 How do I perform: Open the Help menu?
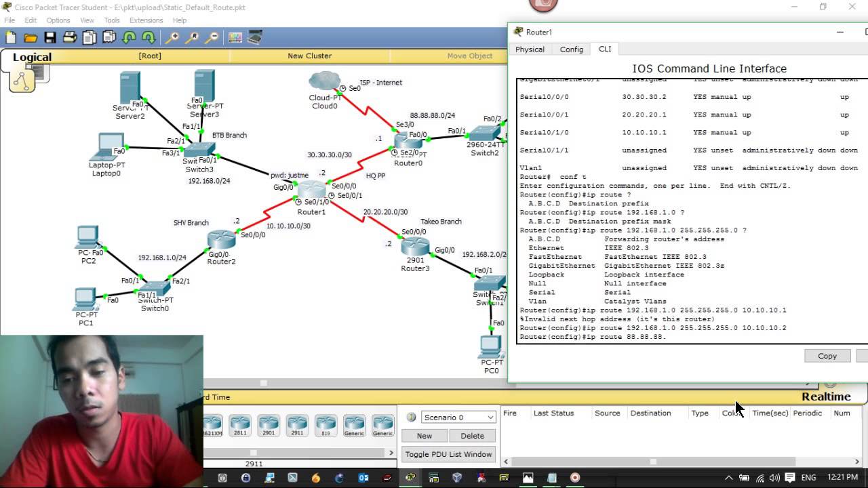coord(180,20)
